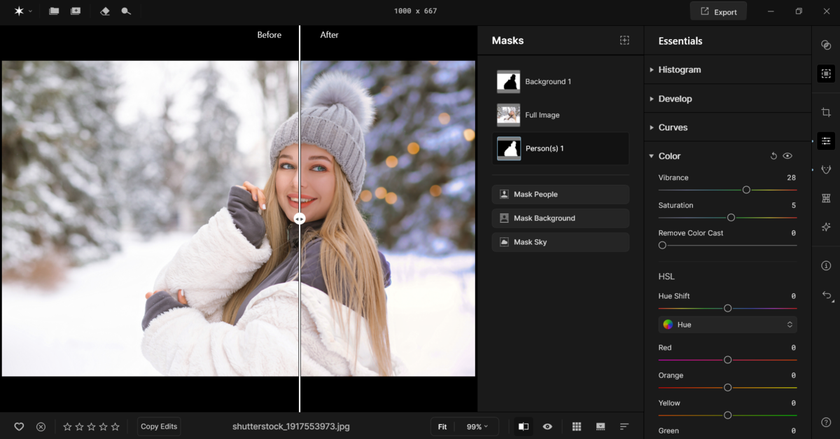Click the Saturation value 5 field
Viewport: 840px width, 439px height.
tap(793, 205)
